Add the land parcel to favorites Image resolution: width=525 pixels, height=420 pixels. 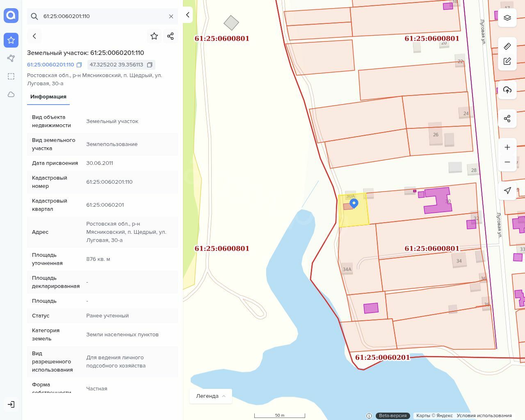[x=154, y=36]
